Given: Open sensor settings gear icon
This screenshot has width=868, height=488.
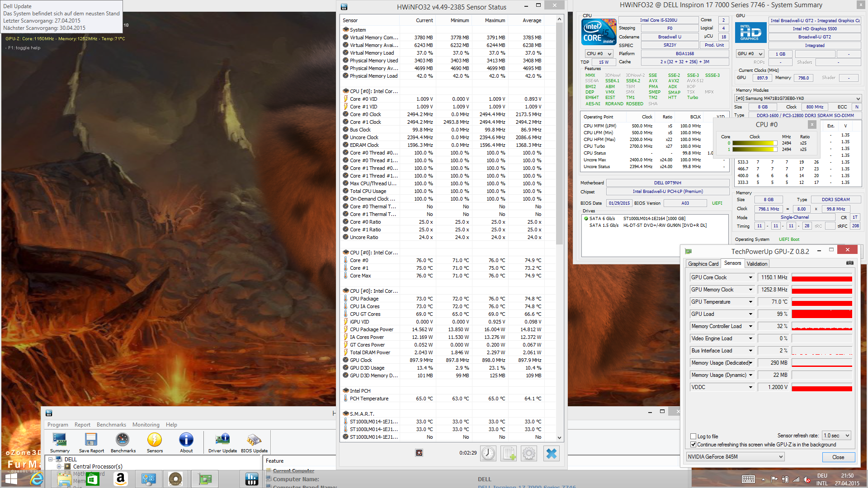Looking at the screenshot, I should click(x=529, y=453).
